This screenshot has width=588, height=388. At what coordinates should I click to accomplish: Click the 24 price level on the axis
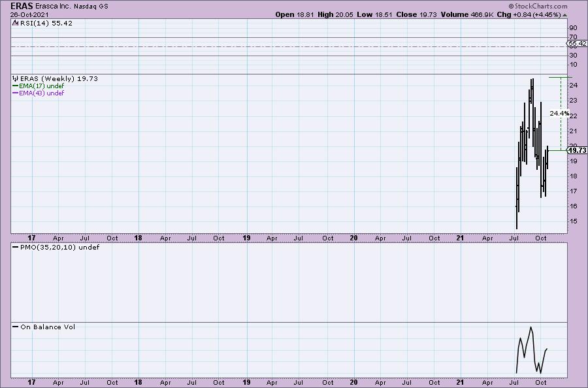[573, 86]
